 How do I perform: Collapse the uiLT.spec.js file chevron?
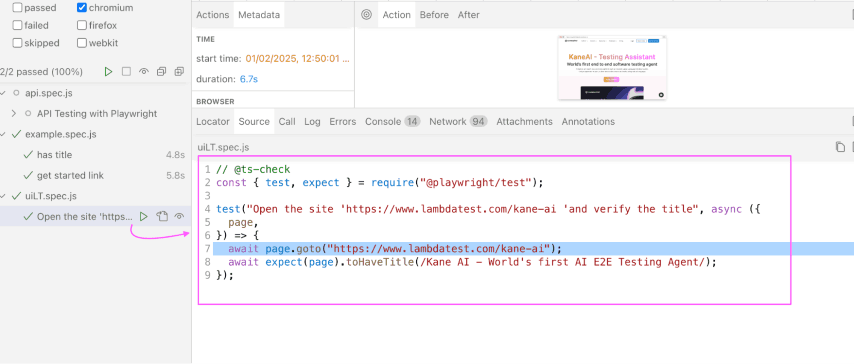click(x=3, y=196)
